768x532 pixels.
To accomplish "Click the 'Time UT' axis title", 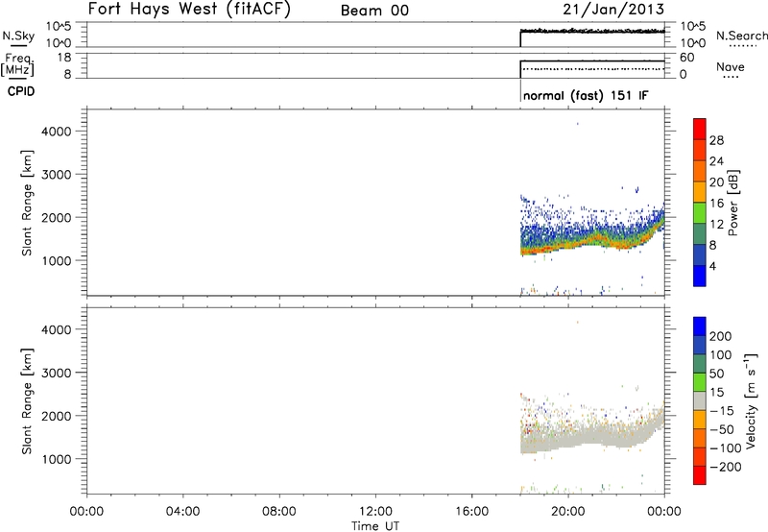I will pyautogui.click(x=375, y=525).
